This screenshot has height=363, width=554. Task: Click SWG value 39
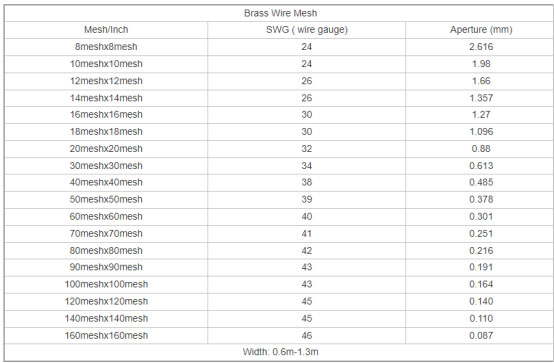[x=307, y=199]
